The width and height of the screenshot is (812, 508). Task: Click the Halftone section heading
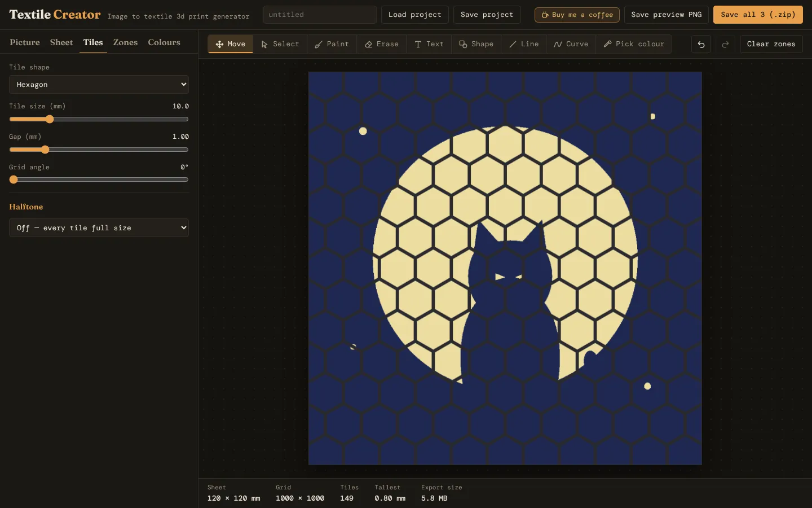(26, 207)
